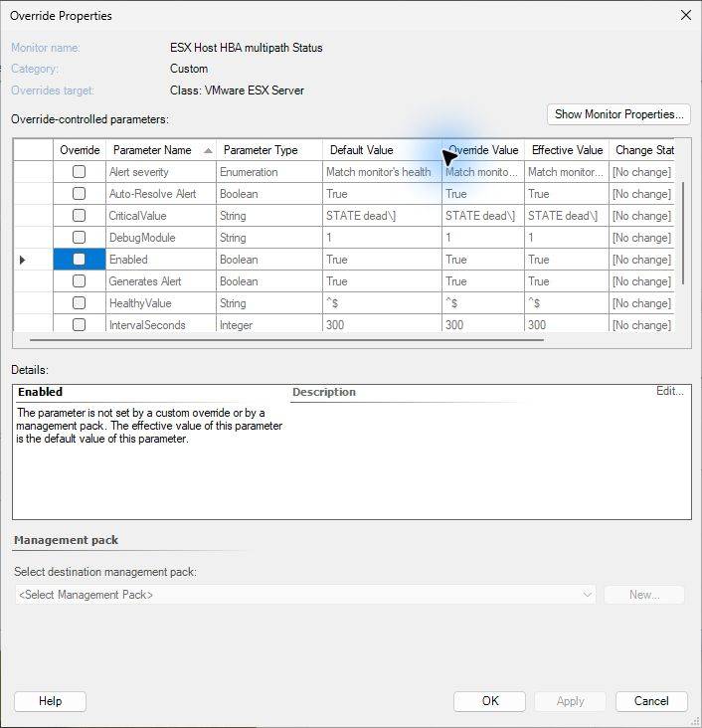The width and height of the screenshot is (702, 728).
Task: Click the OK button
Action: (490, 701)
